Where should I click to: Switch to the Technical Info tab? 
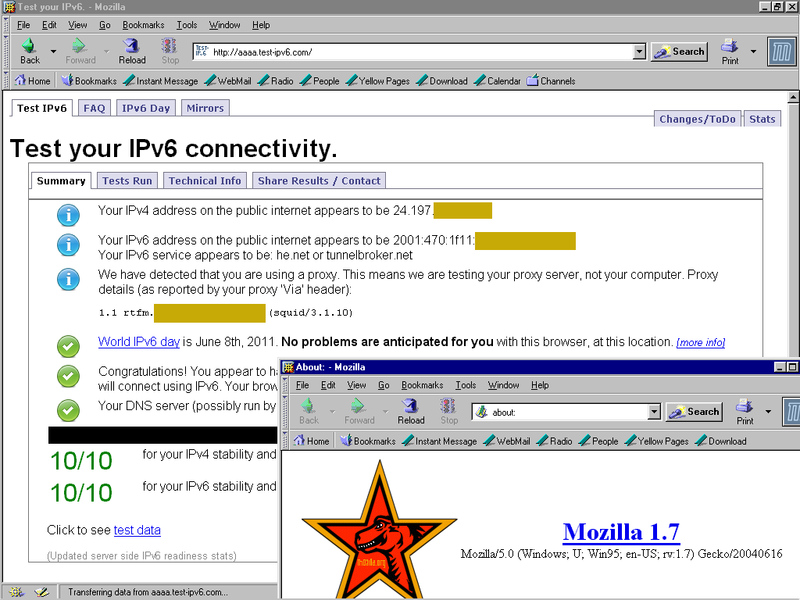click(x=205, y=180)
